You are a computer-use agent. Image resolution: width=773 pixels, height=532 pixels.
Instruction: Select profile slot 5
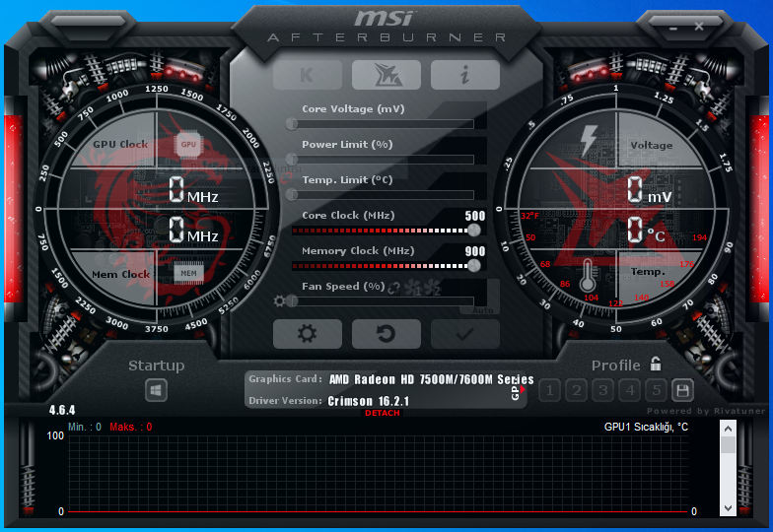pyautogui.click(x=657, y=390)
